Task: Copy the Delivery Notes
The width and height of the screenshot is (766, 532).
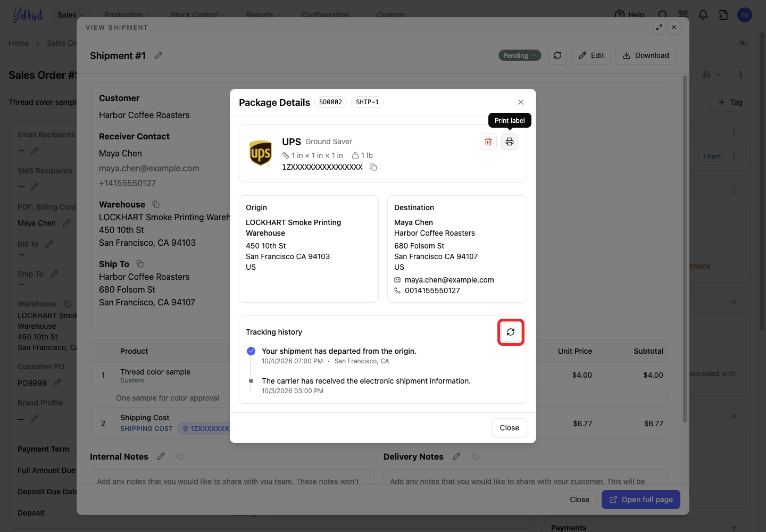Action: [476, 456]
